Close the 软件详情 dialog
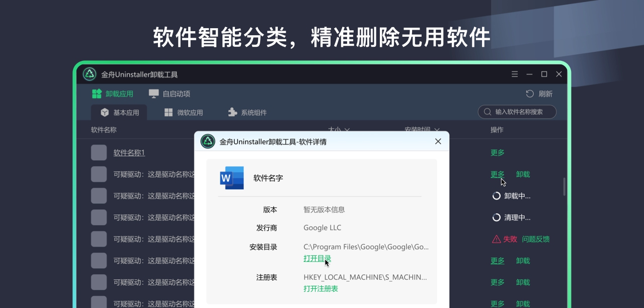This screenshot has height=308, width=644. 438,141
